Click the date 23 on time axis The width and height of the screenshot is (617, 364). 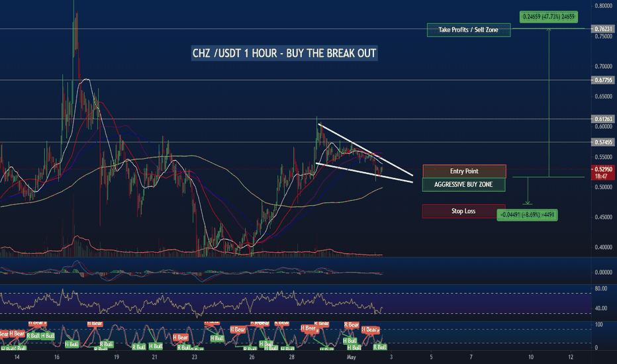(195, 357)
